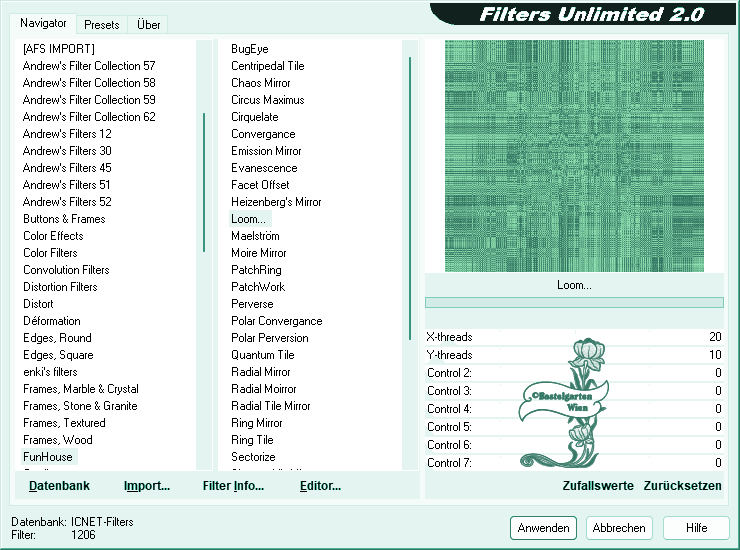The height and width of the screenshot is (550, 740).
Task: Select Buttons & Frames category
Action: (x=64, y=219)
